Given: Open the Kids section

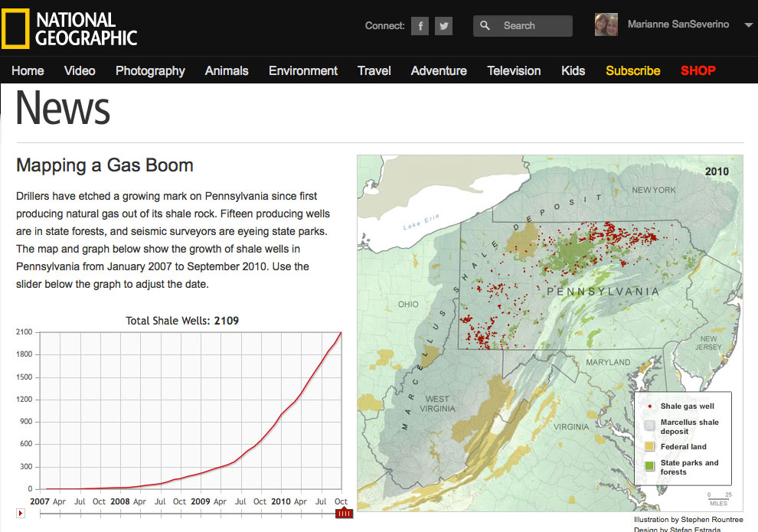Looking at the screenshot, I should coord(573,70).
